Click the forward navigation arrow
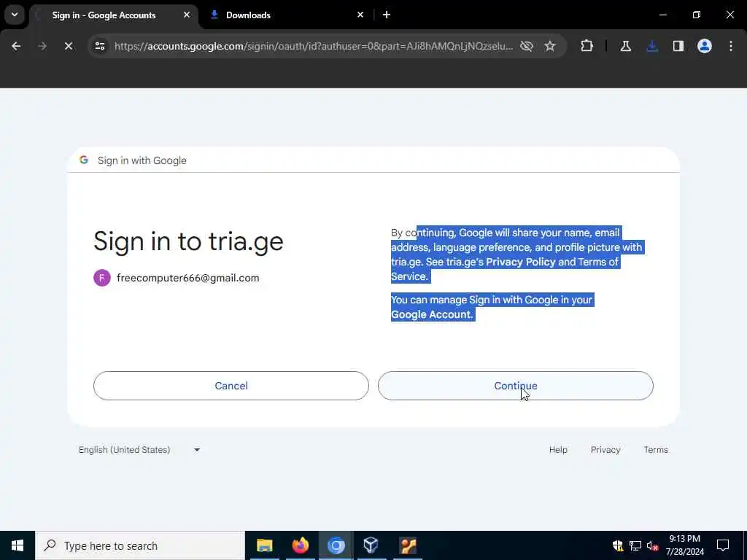747x560 pixels. click(42, 46)
